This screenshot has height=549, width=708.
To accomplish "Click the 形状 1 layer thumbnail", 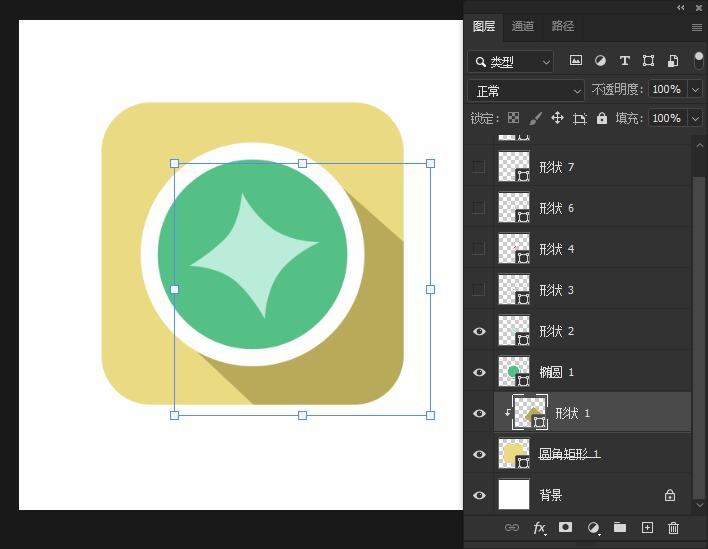I will (530, 412).
